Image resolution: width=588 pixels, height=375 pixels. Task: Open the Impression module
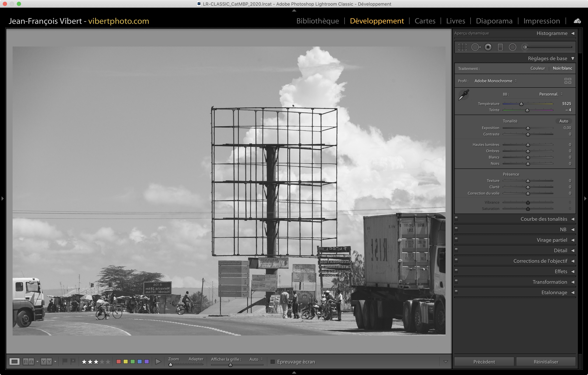541,21
